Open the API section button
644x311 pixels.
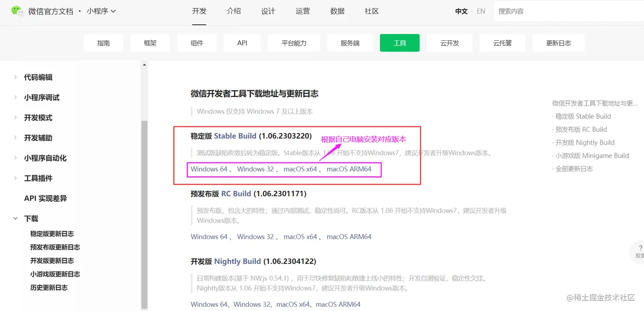pyautogui.click(x=242, y=43)
